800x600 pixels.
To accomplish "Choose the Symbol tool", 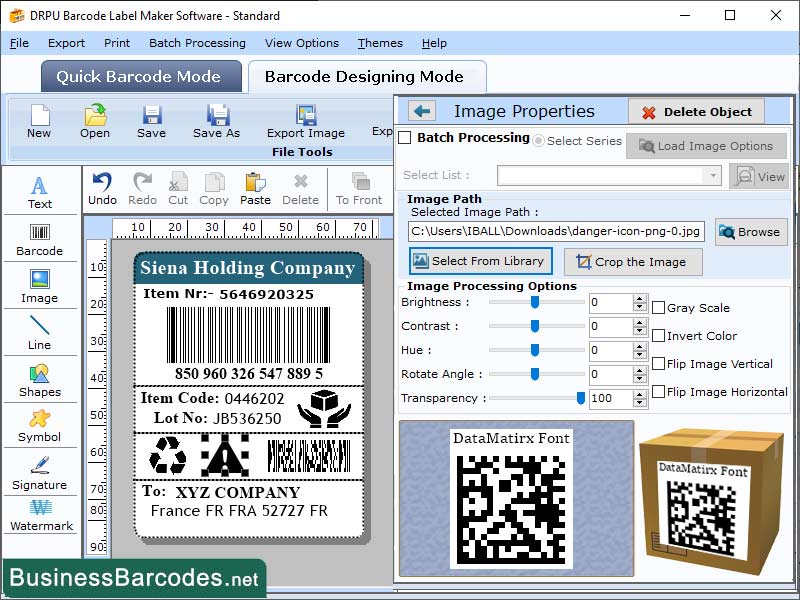I will (40, 426).
